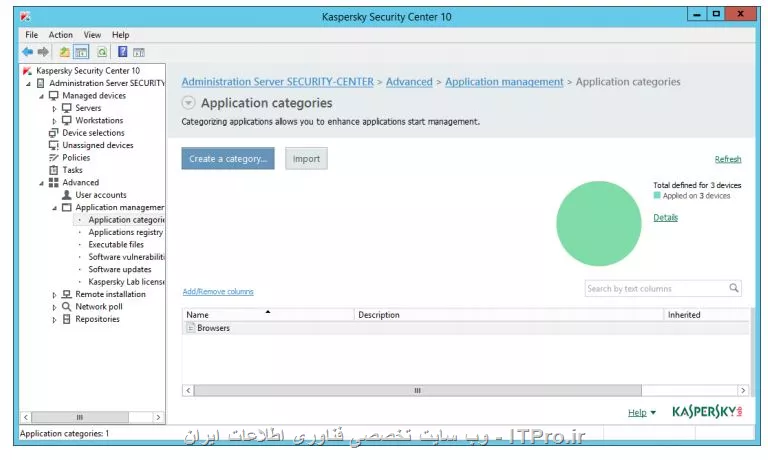
Task: Click the Application management window icon
Action: coord(67,207)
